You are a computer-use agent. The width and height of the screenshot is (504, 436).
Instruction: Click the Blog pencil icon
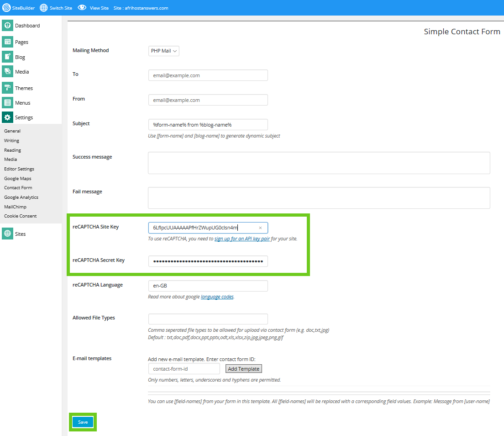tap(7, 57)
